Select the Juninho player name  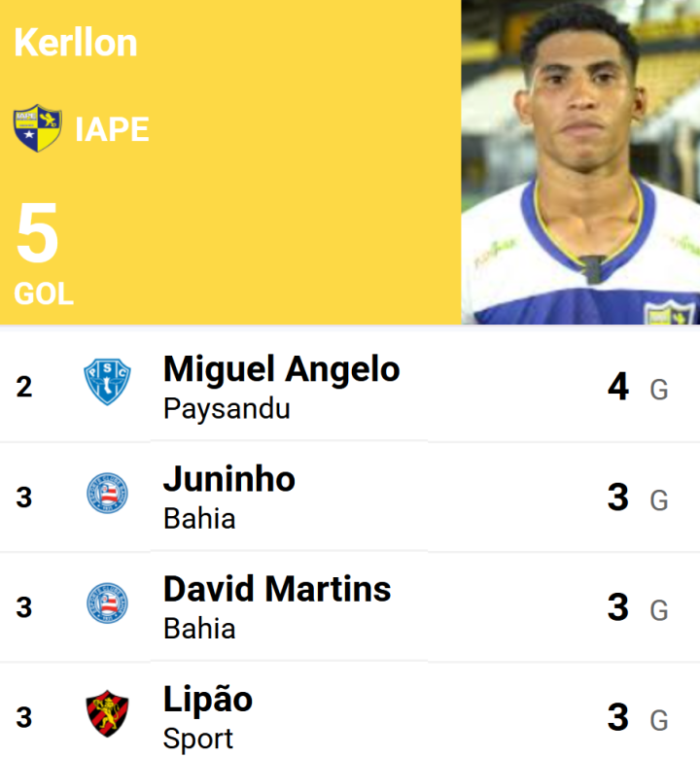tap(229, 479)
